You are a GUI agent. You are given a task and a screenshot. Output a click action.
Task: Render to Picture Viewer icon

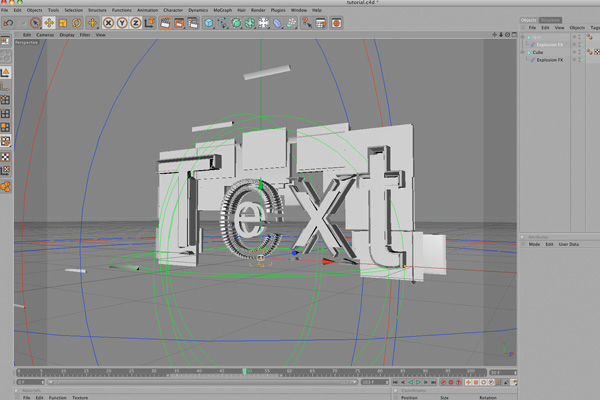click(x=179, y=23)
